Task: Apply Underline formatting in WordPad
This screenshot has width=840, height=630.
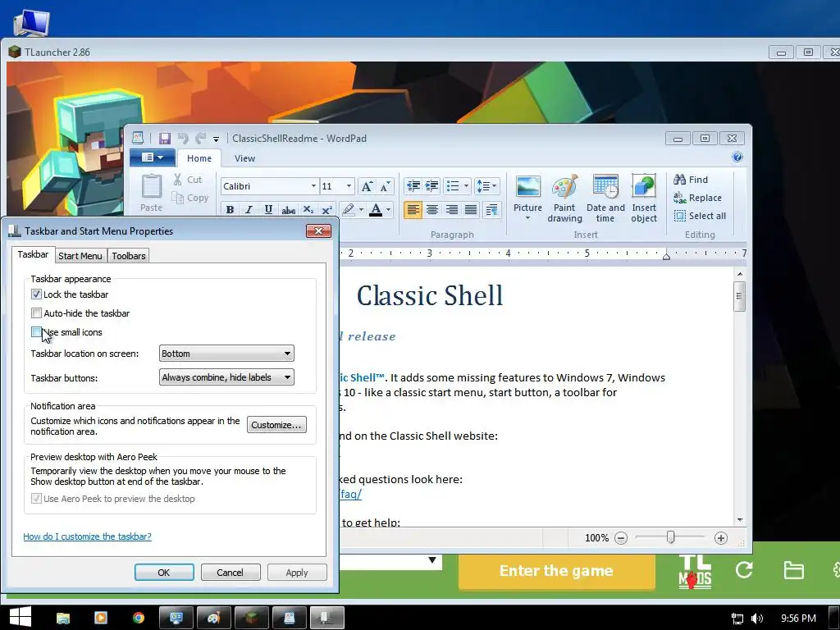Action: (268, 209)
